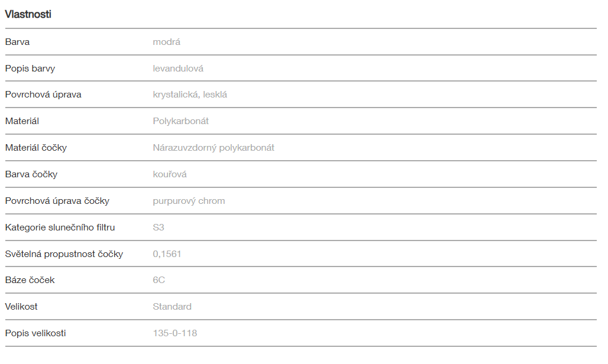Select the kouřová lens color value
Viewport: 608px width, 364px height.
click(x=170, y=174)
